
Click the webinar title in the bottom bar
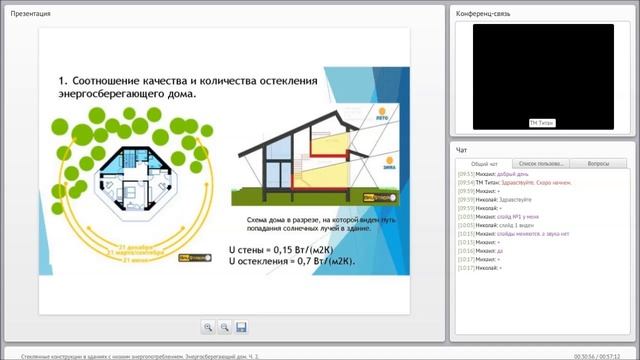(x=140, y=356)
